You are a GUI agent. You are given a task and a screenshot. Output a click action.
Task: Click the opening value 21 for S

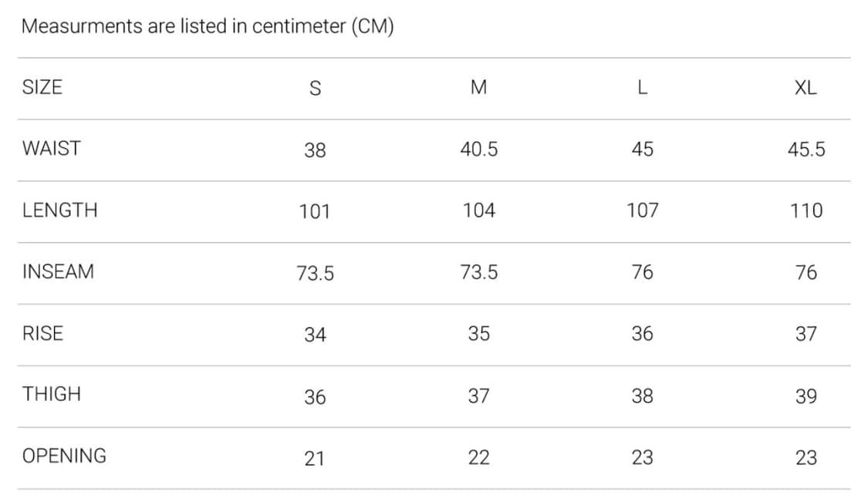(315, 459)
